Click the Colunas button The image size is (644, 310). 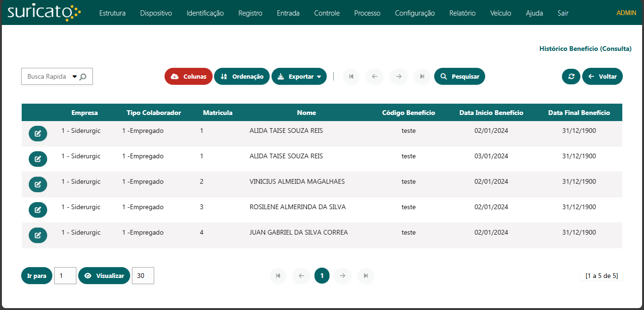click(x=189, y=76)
